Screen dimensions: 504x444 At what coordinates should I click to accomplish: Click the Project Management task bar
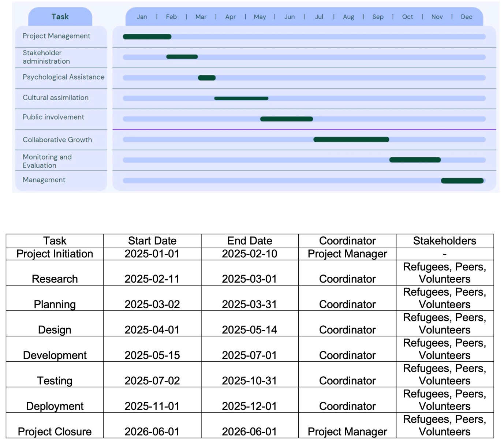click(x=147, y=37)
